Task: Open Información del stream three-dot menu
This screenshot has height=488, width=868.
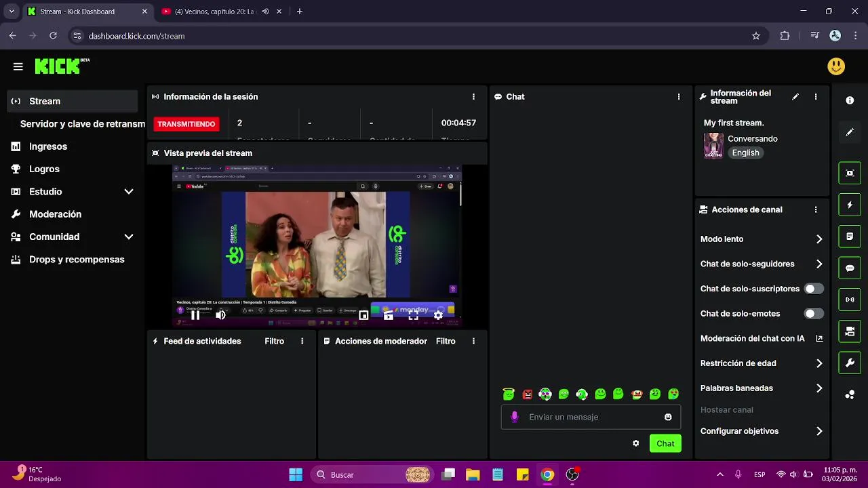Action: tap(816, 97)
